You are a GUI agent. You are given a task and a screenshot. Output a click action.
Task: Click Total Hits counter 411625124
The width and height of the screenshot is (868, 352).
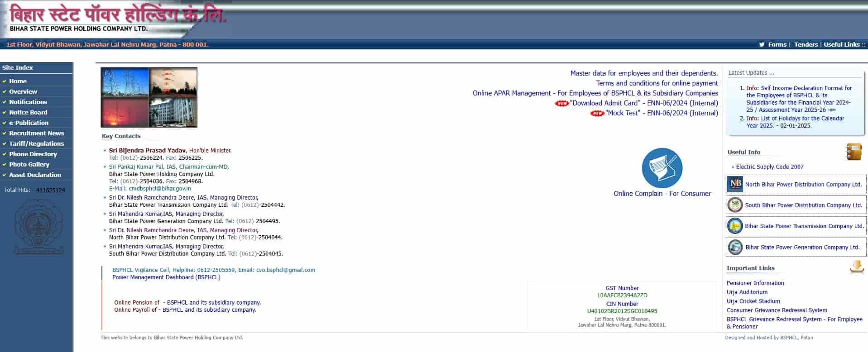tap(51, 190)
